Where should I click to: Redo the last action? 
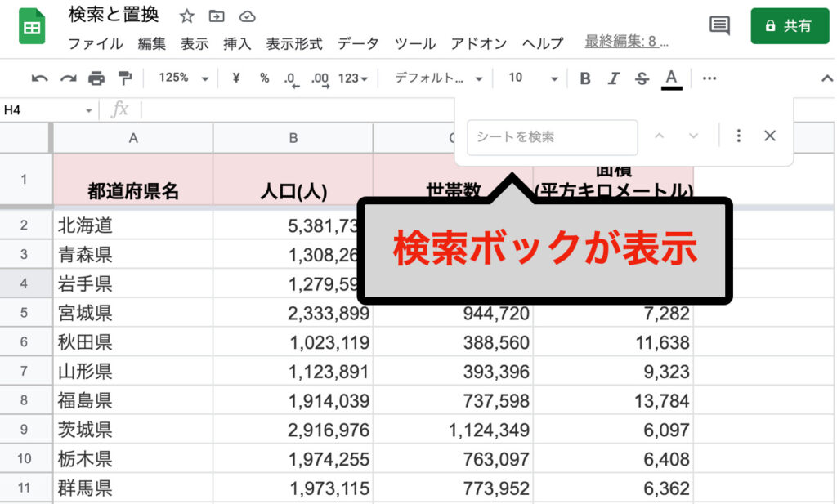68,78
